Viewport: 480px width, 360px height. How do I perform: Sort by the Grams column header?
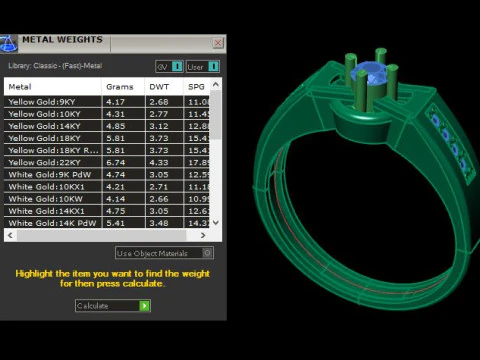point(123,87)
